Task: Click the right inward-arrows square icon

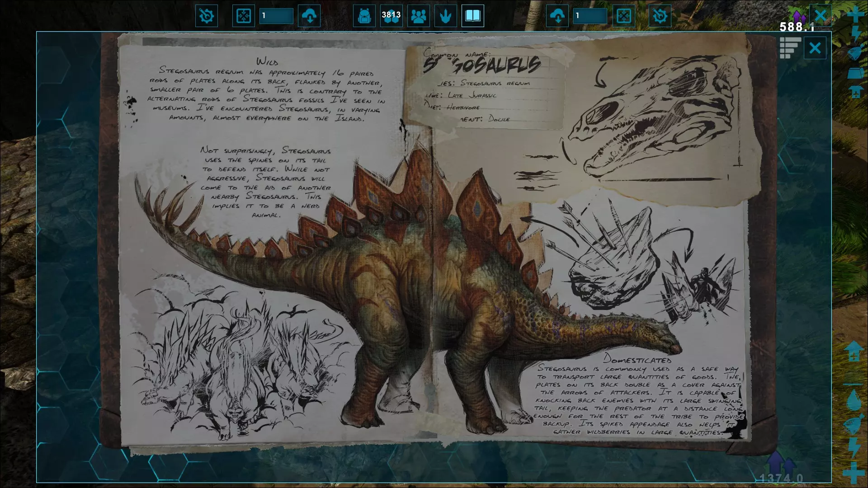Action: 623,16
